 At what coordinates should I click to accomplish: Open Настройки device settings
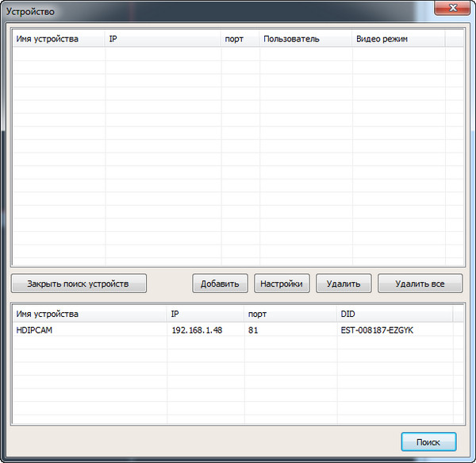click(x=282, y=284)
